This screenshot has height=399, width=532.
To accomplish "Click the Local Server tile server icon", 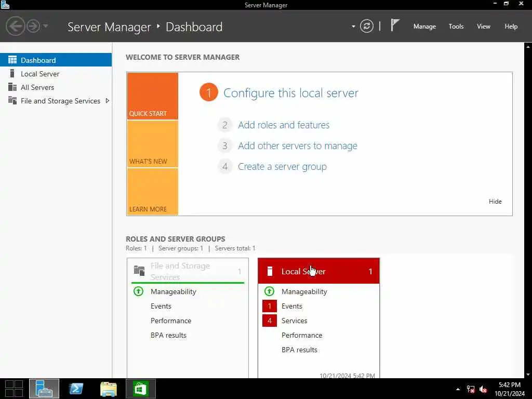I will [x=270, y=271].
